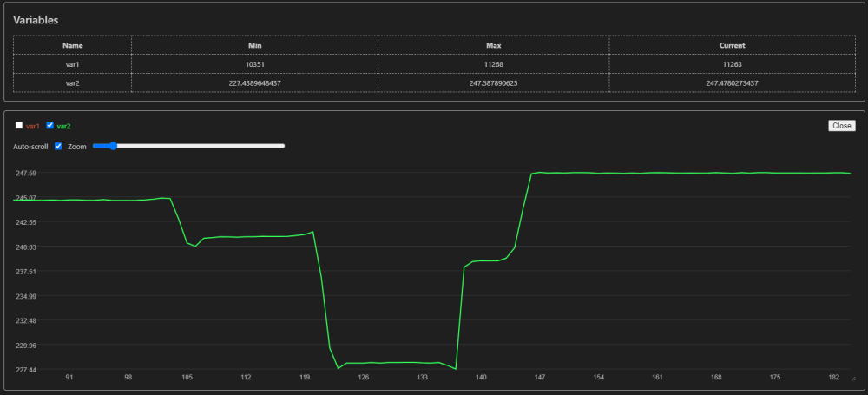This screenshot has width=868, height=395.
Task: Select the Current column header
Action: (x=732, y=45)
